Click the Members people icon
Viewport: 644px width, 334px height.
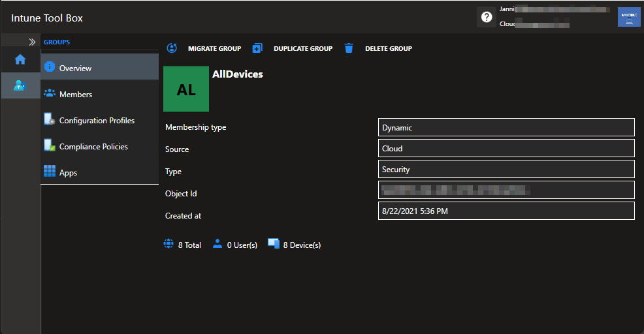pyautogui.click(x=50, y=93)
